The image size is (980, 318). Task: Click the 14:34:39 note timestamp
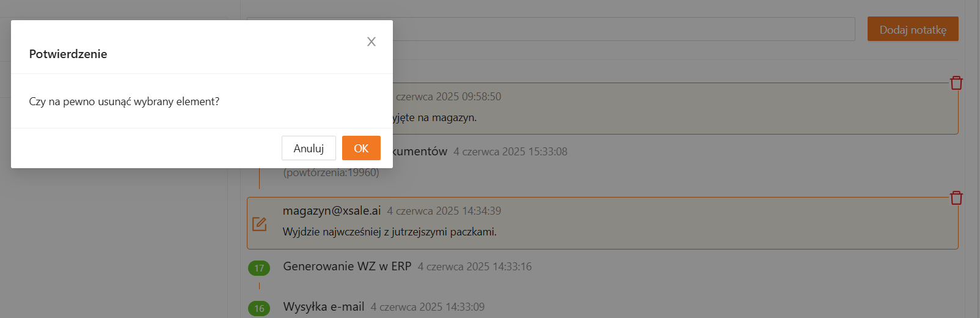(444, 211)
